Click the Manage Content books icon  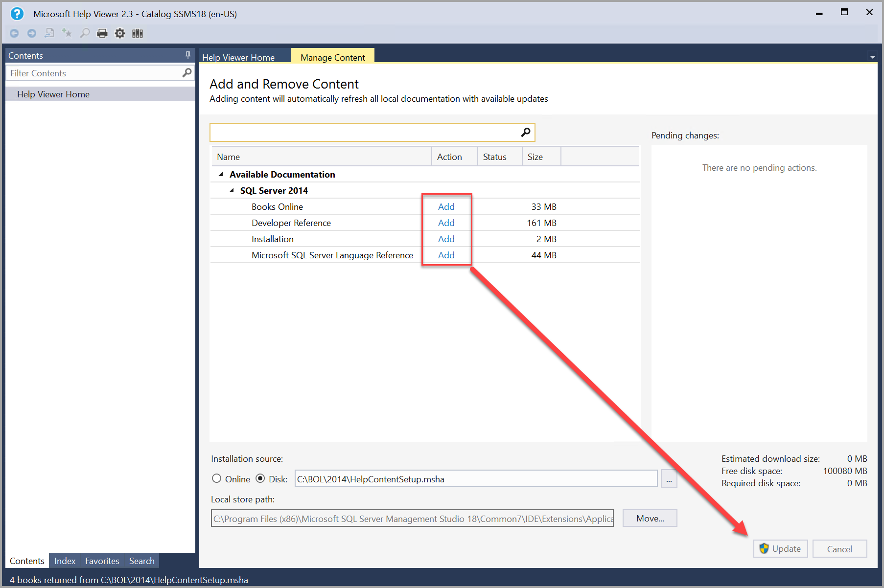tap(138, 33)
